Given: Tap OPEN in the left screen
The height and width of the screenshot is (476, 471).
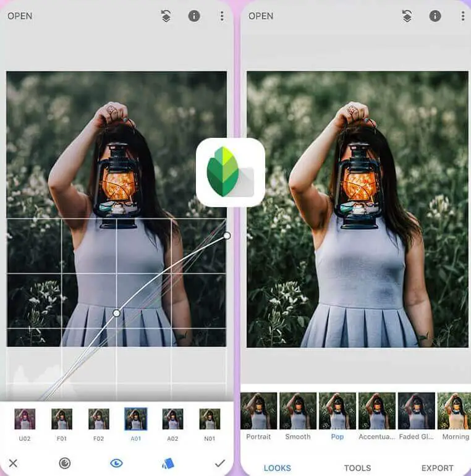Looking at the screenshot, I should pyautogui.click(x=20, y=16).
